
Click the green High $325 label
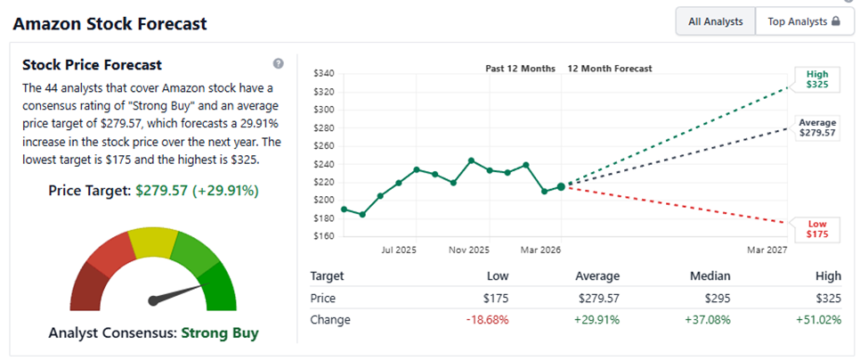point(817,79)
